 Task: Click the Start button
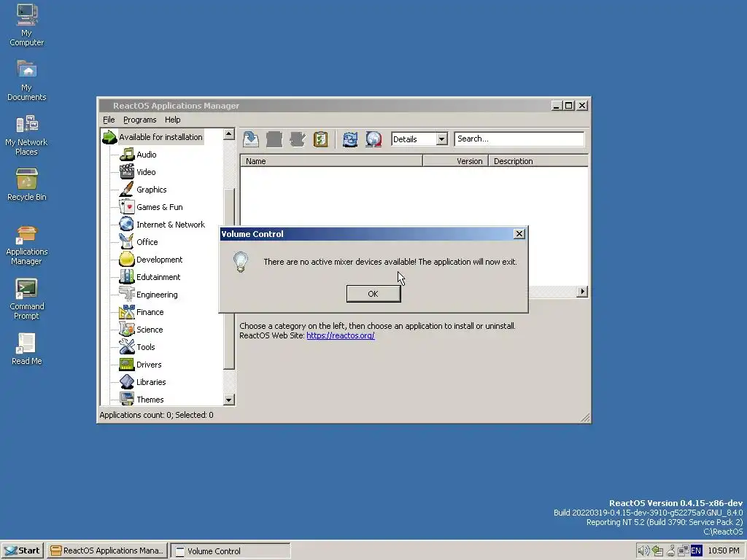tap(23, 551)
